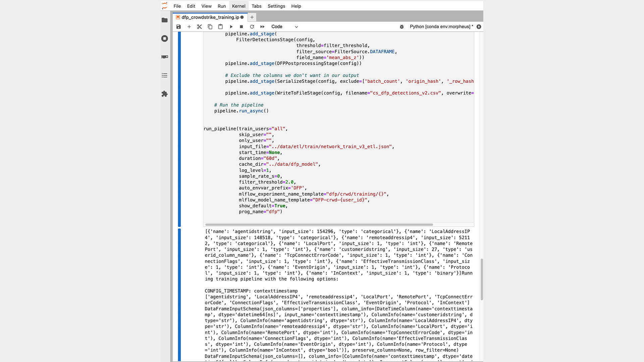This screenshot has height=362, width=644.
Task: Open the Settings menu
Action: [x=276, y=6]
